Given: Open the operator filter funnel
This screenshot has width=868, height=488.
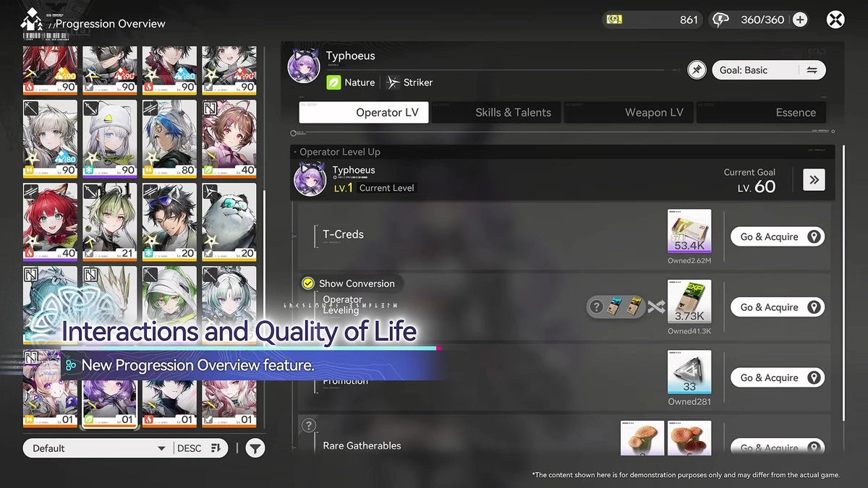Looking at the screenshot, I should [255, 448].
